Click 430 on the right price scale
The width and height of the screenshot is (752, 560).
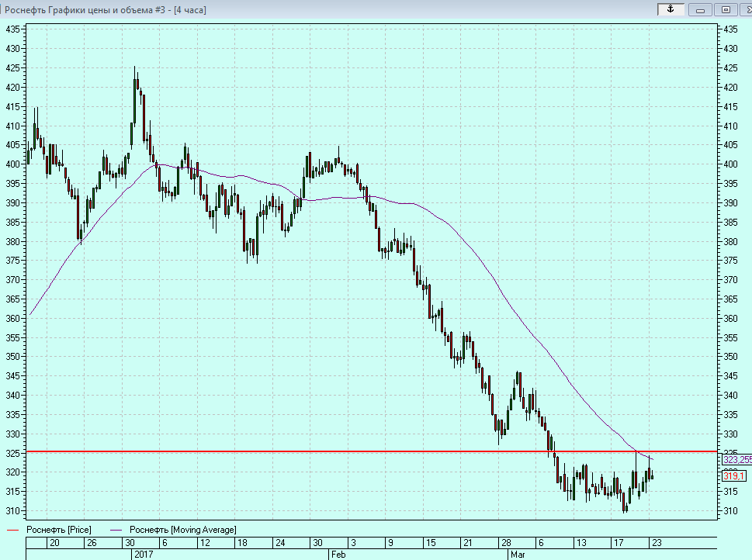coord(730,48)
